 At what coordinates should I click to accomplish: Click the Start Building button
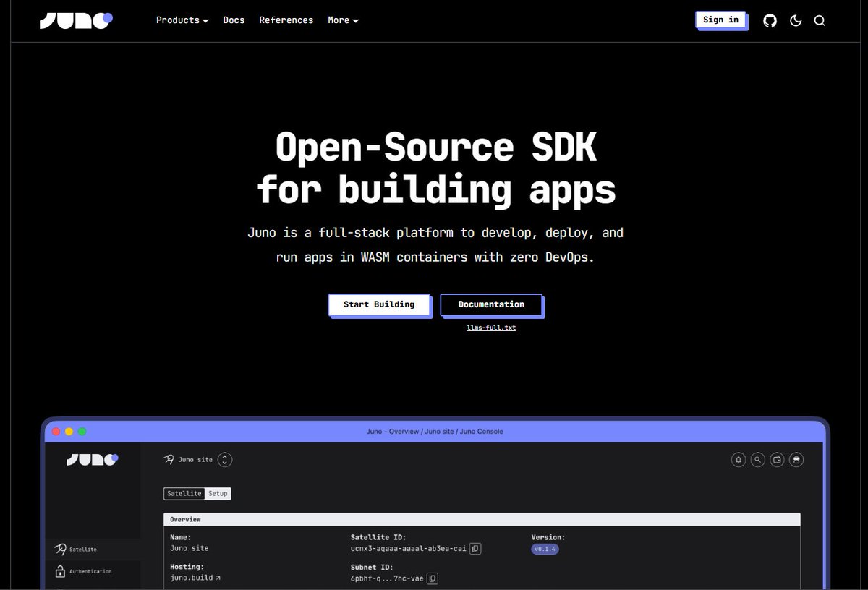click(x=379, y=304)
